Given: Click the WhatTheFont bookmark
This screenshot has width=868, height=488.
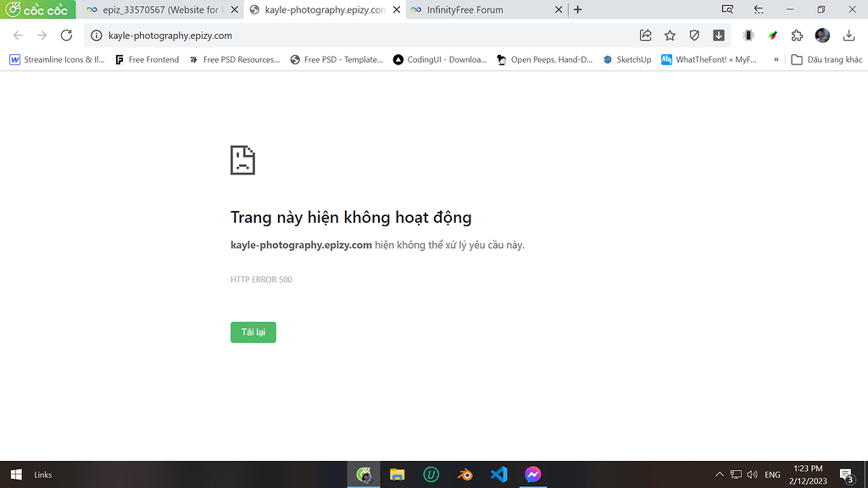Looking at the screenshot, I should 710,59.
